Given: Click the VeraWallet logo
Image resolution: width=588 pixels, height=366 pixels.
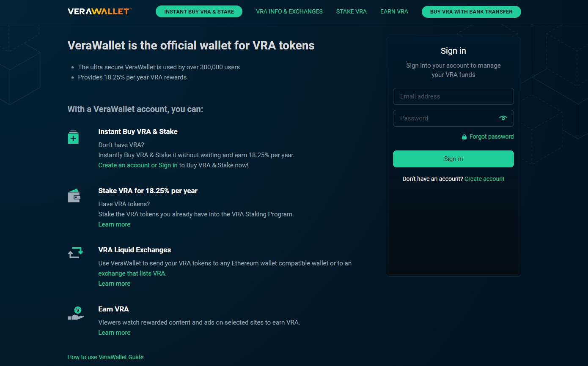Looking at the screenshot, I should click(99, 11).
